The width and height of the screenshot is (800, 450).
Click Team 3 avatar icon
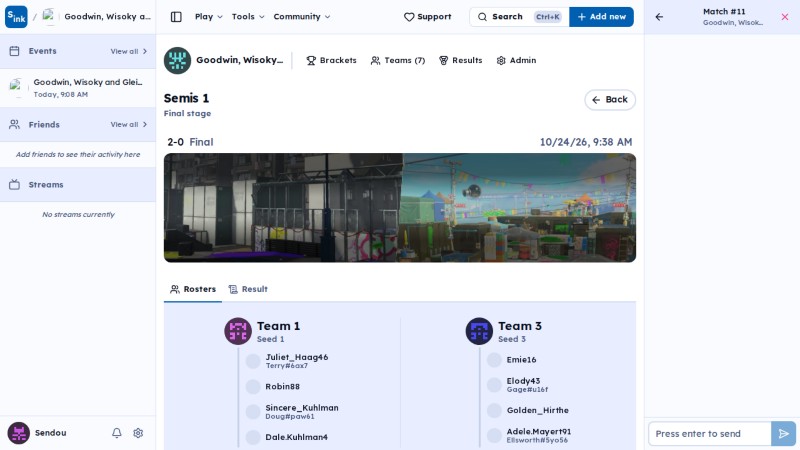point(479,331)
